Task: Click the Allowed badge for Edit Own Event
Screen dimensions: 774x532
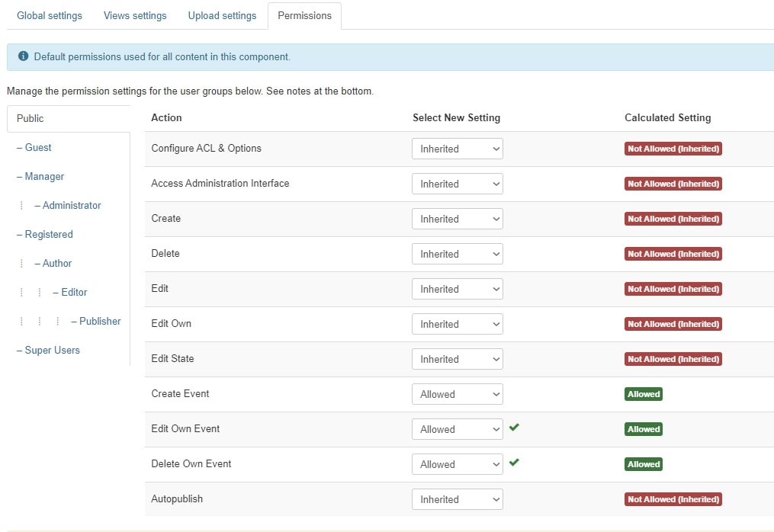Action: (643, 429)
